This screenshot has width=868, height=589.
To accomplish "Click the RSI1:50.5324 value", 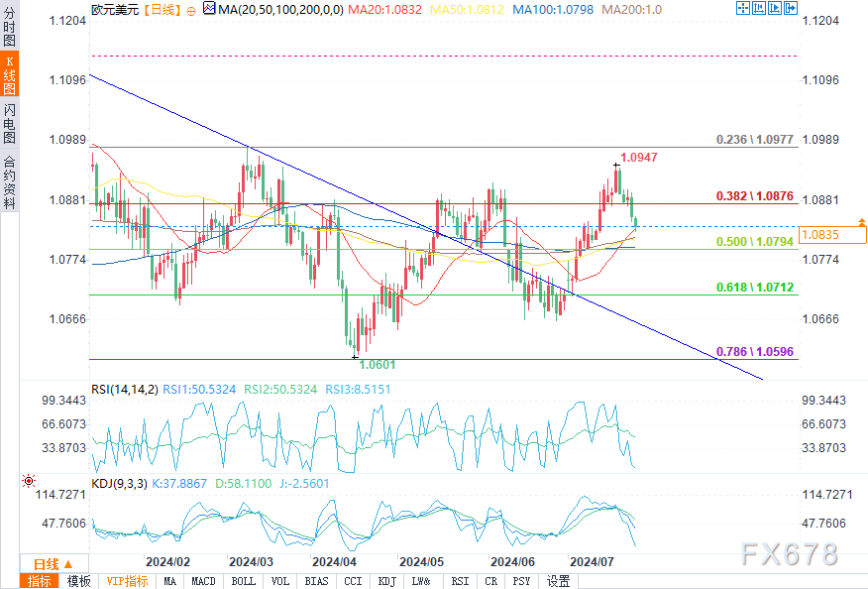I will coord(199,390).
